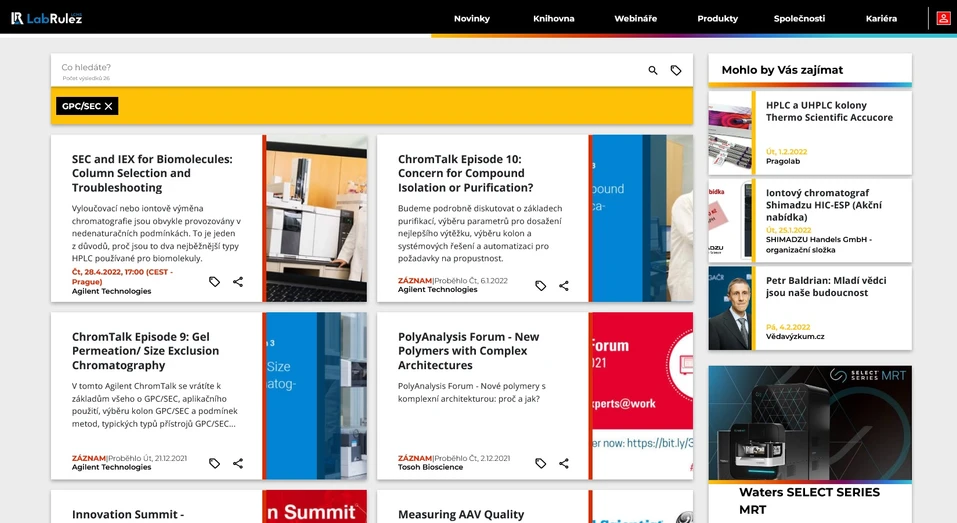
Task: Open PolyAnalysis Forum title link
Action: 468,351
